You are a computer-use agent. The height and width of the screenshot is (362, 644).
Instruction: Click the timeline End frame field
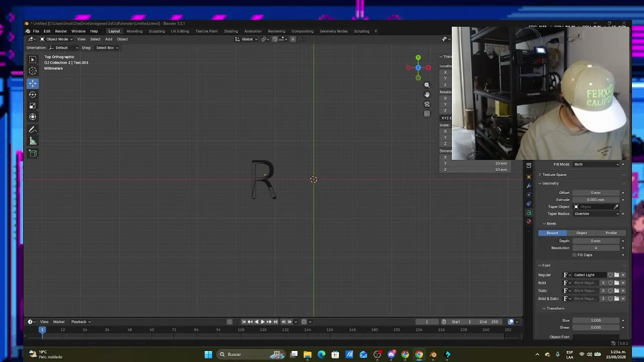click(489, 322)
